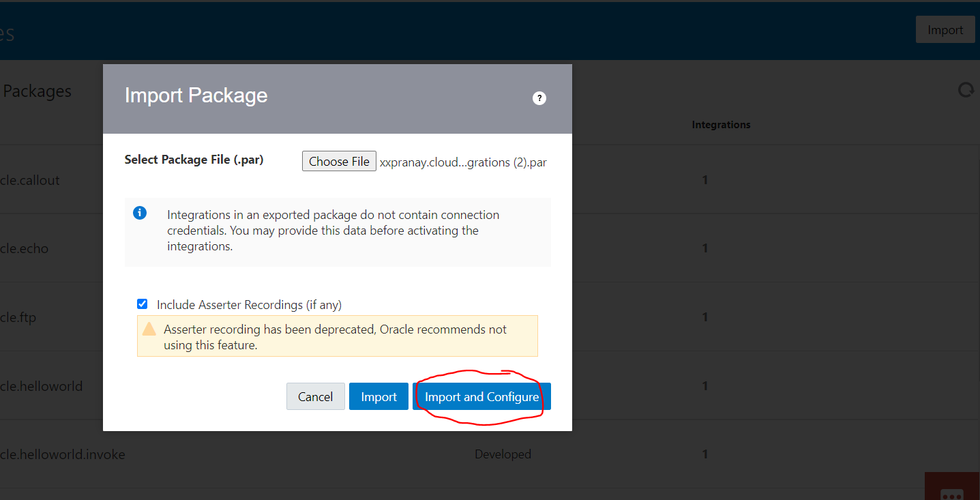Select the package row ending in cle.echo

[490, 248]
